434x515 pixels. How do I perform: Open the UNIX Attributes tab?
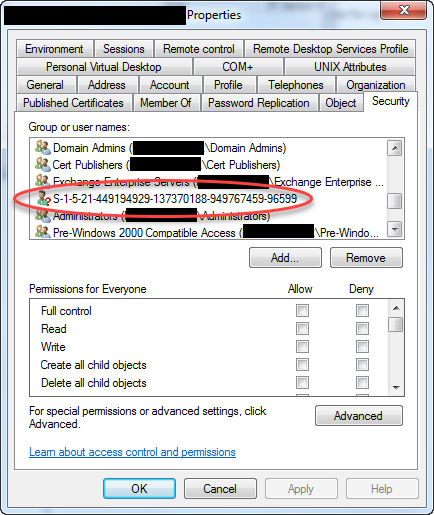[x=350, y=67]
